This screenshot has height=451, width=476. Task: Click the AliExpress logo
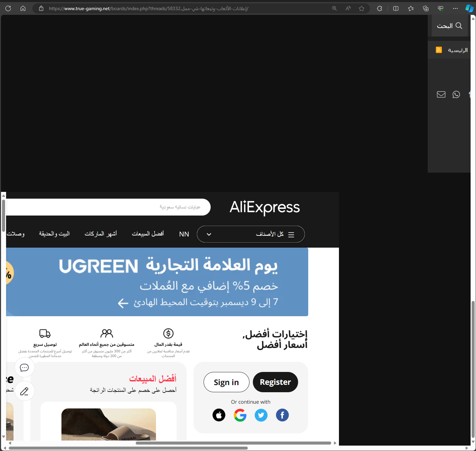tap(265, 207)
